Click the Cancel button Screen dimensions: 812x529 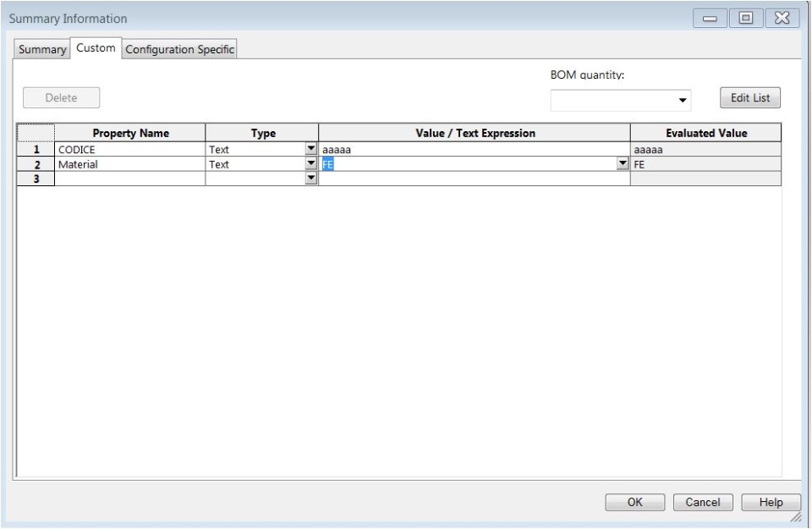pyautogui.click(x=703, y=502)
